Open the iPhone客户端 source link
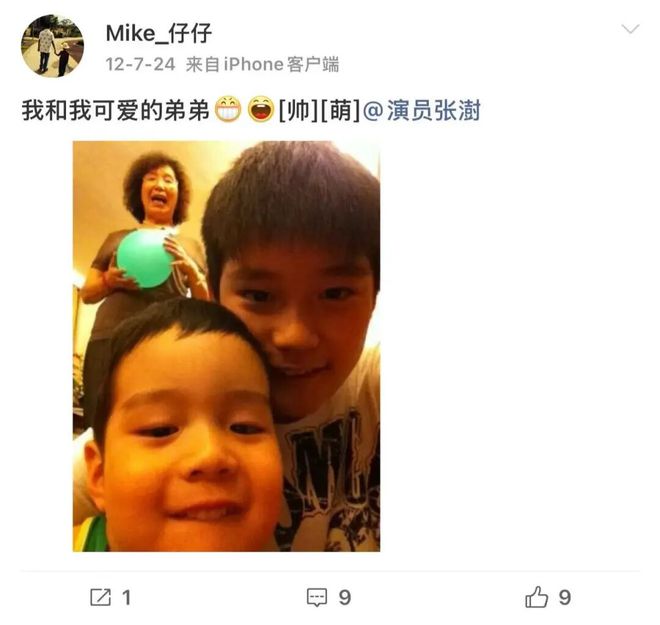Screen dimensions: 660x625 [x=281, y=64]
